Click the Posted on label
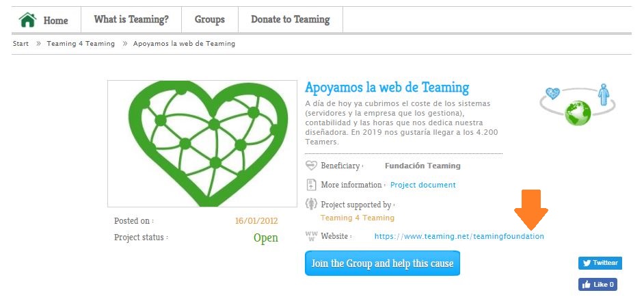 [x=134, y=221]
